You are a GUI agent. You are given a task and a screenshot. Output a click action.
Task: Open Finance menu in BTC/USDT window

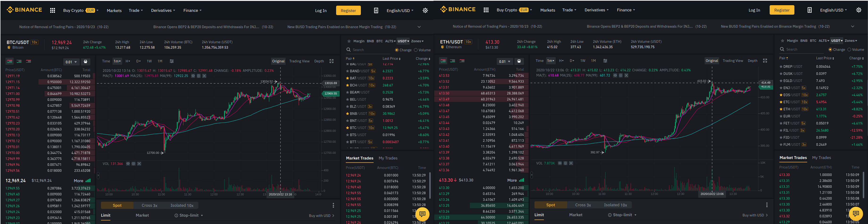tap(192, 10)
